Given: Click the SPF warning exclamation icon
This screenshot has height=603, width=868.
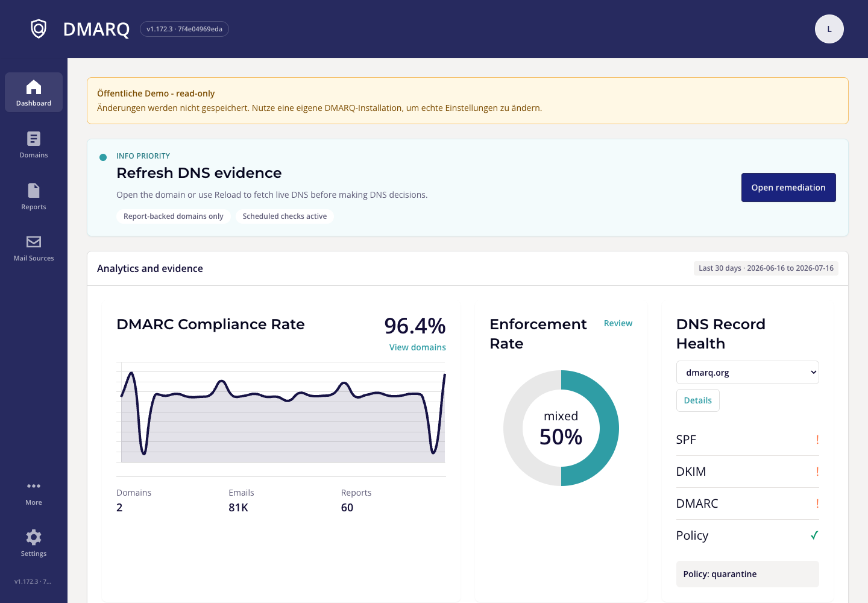Looking at the screenshot, I should click(817, 440).
